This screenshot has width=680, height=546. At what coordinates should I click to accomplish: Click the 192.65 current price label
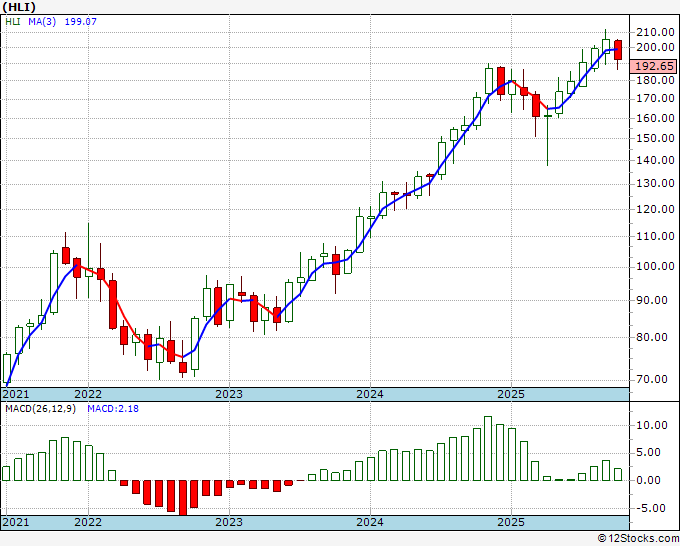654,66
